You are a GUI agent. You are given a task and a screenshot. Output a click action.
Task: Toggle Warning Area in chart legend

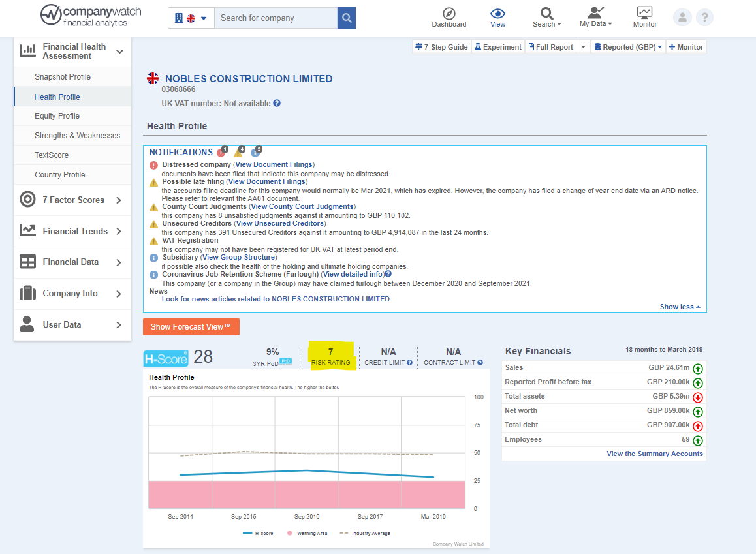click(307, 533)
